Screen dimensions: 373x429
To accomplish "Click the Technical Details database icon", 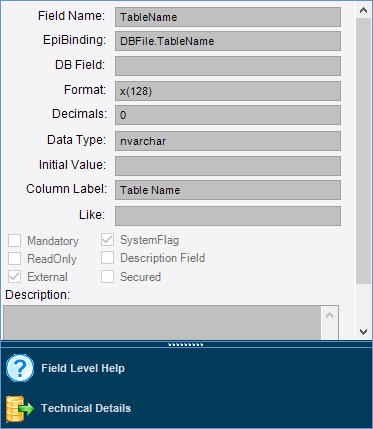I will pos(20,409).
